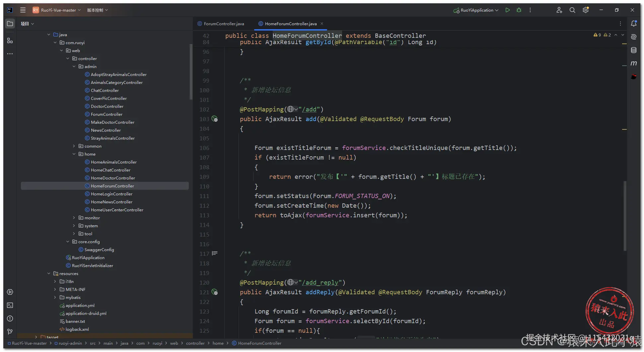This screenshot has width=644, height=352.
Task: Open the main hamburger menu
Action: [23, 10]
